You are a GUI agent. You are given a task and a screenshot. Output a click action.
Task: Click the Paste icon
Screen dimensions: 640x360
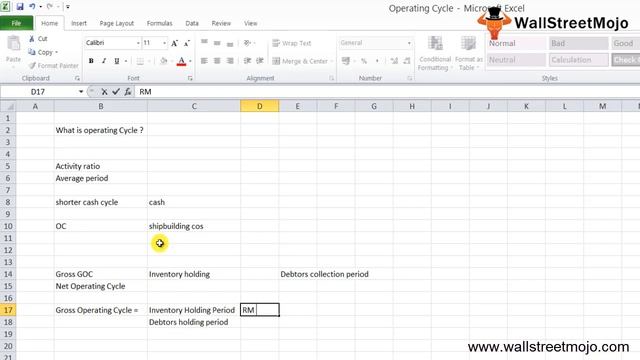coord(13,43)
